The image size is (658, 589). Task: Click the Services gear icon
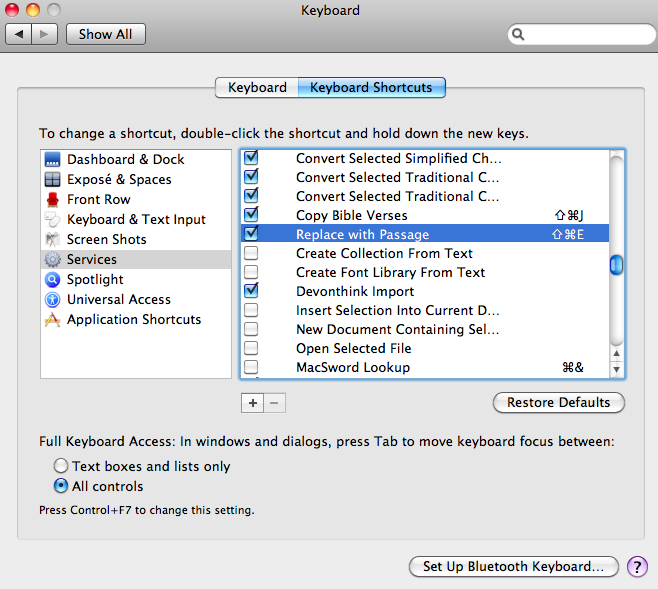pos(52,260)
